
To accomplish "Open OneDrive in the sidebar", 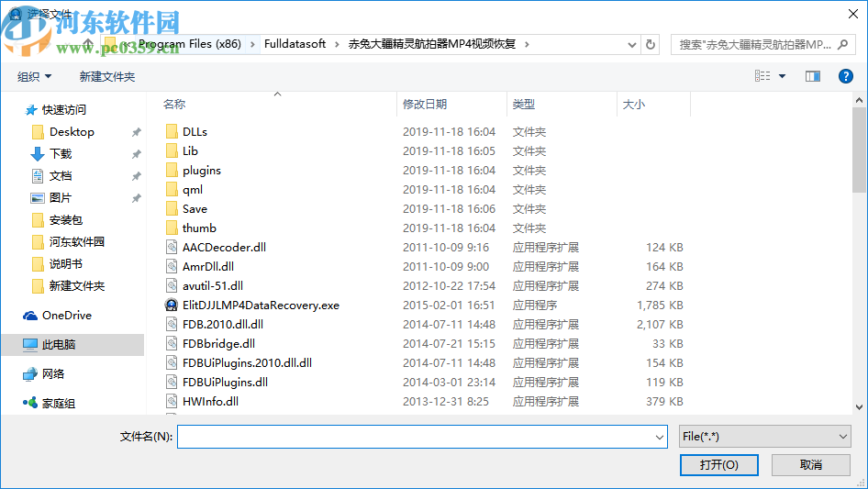I will 66,316.
